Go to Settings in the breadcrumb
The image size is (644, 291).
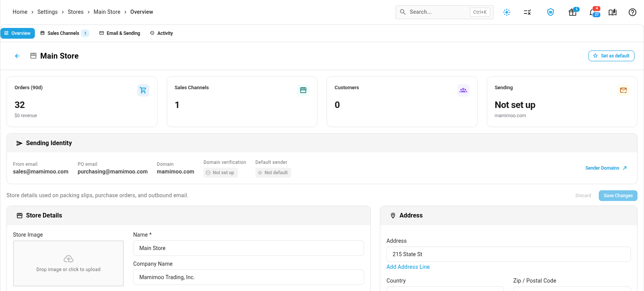(48, 12)
